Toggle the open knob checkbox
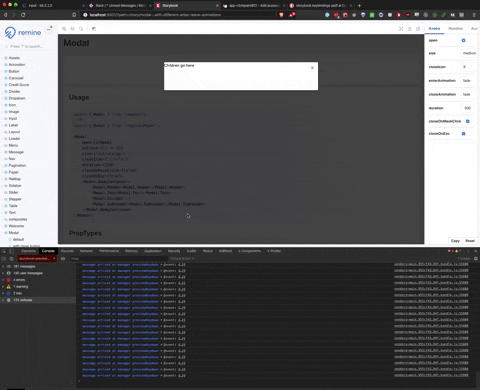Screen dimensions: 480x390 [463, 40]
